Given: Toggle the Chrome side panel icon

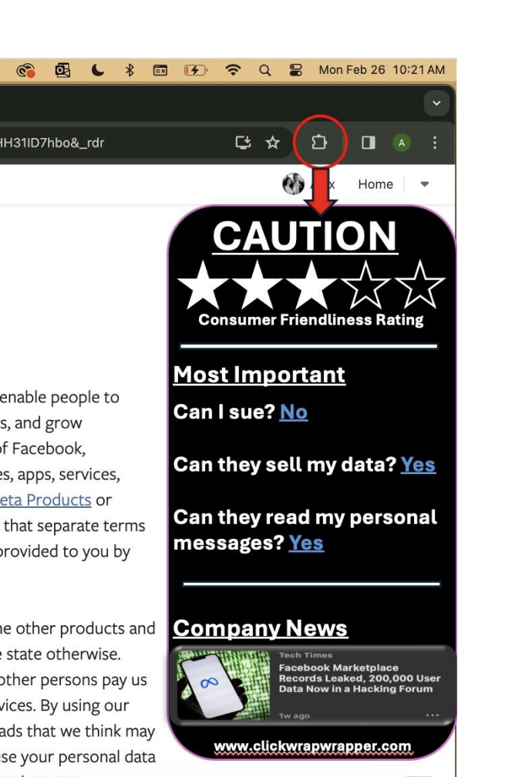Looking at the screenshot, I should pyautogui.click(x=368, y=143).
